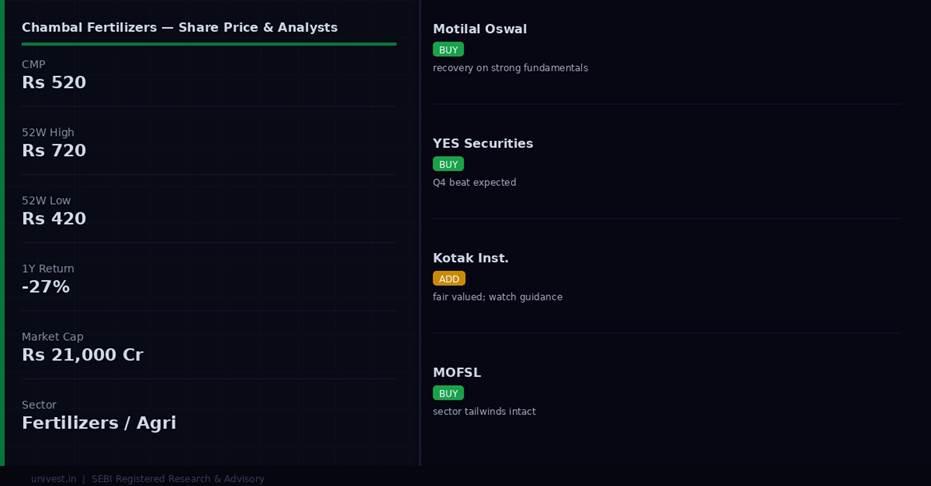Image resolution: width=931 pixels, height=486 pixels.
Task: Select the MOFSL analyst heading
Action: coord(457,373)
